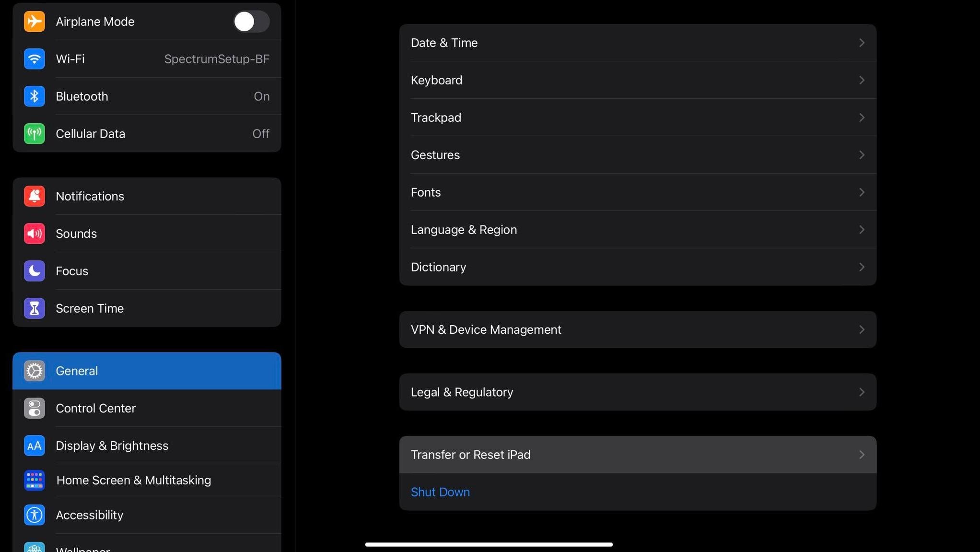Toggle Airplane Mode on

coord(251,21)
